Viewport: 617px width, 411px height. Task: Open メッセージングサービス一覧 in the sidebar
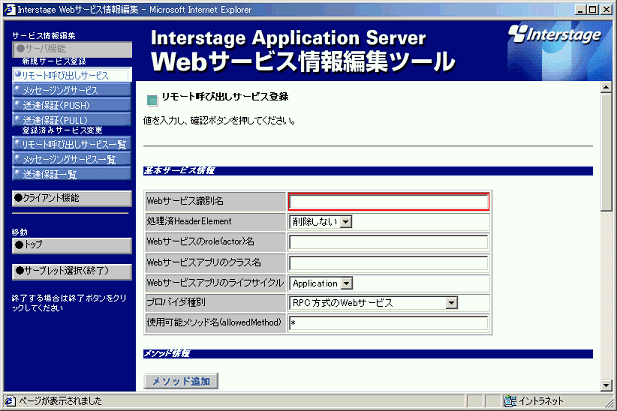click(72, 159)
